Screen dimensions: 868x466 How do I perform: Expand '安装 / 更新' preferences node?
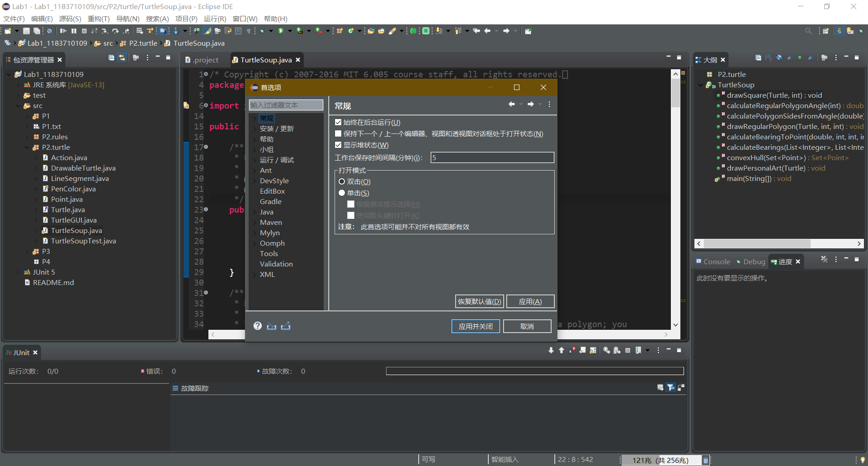[x=255, y=129]
